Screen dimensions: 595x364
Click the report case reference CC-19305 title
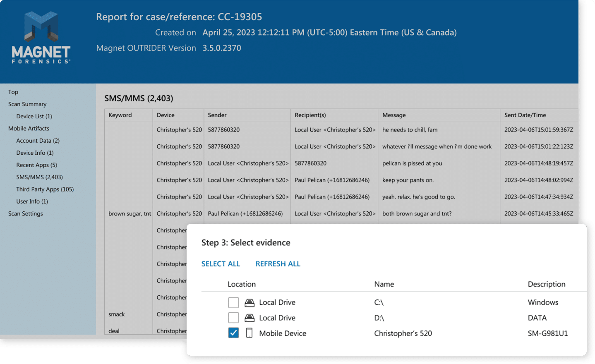179,17
